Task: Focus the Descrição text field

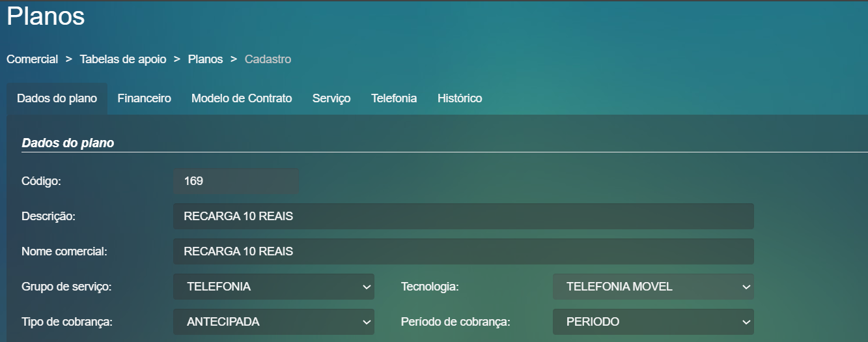Action: [463, 216]
